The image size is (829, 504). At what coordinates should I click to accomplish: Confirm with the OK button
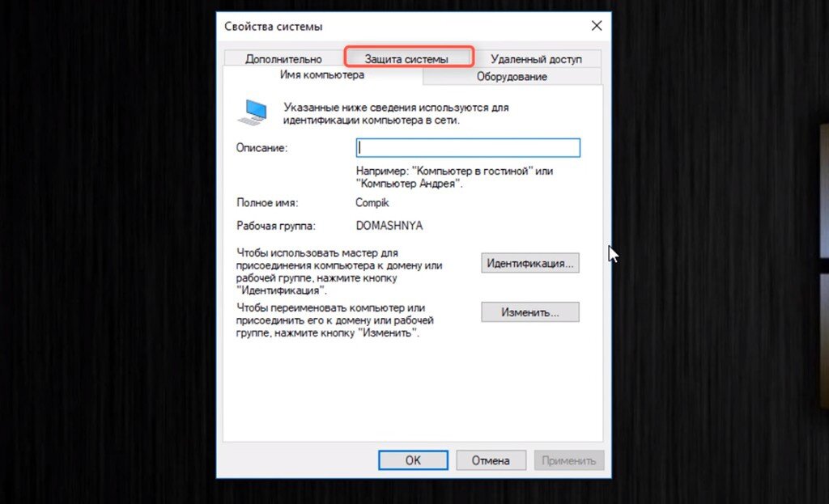coord(413,460)
